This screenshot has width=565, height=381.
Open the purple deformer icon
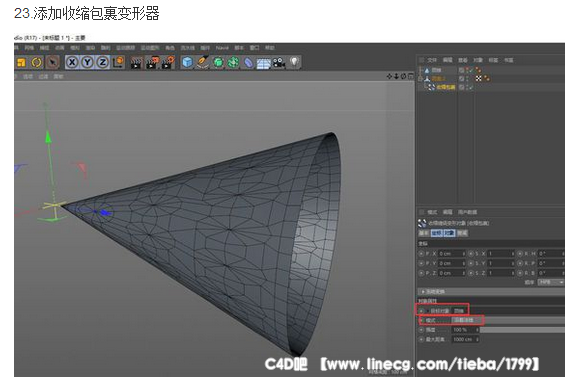pyautogui.click(x=248, y=62)
